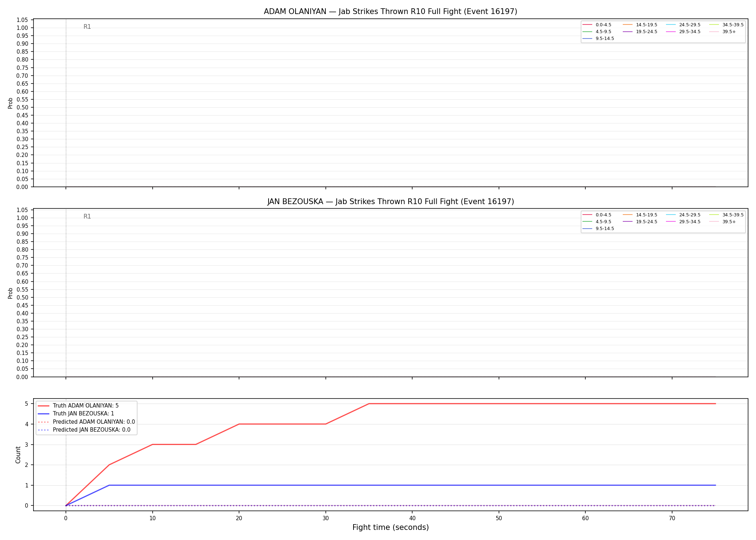Click the Count axis label on bottom chart

pyautogui.click(x=18, y=455)
